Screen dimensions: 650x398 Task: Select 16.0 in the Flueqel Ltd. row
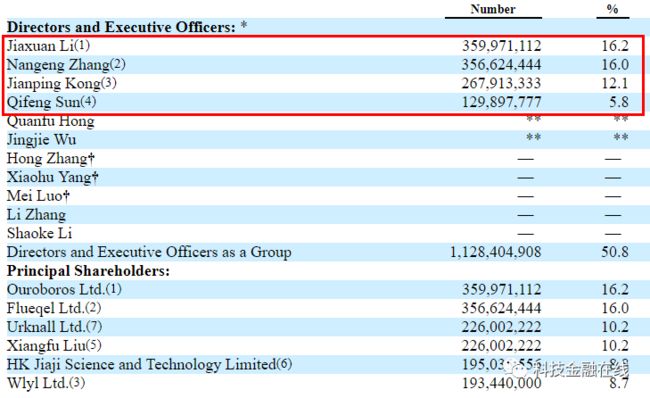[615, 308]
